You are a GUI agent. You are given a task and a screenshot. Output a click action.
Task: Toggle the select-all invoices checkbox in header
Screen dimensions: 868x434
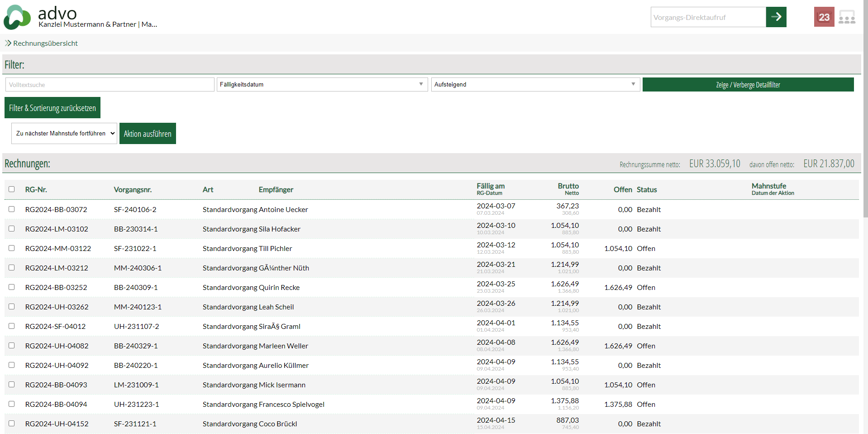(12, 189)
